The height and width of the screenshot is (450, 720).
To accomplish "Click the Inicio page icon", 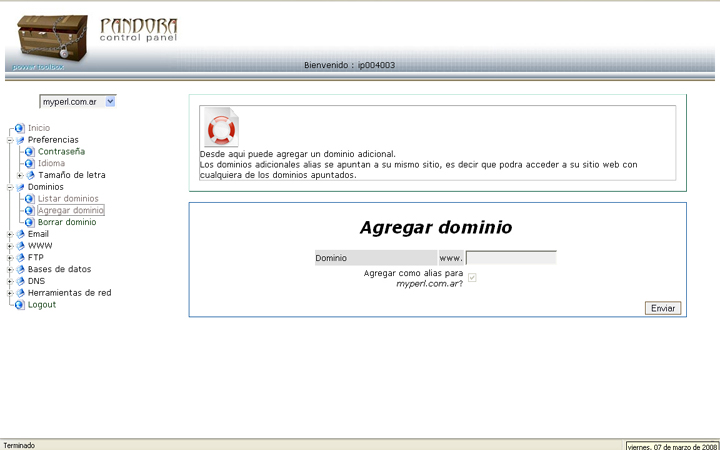I will (x=19, y=128).
